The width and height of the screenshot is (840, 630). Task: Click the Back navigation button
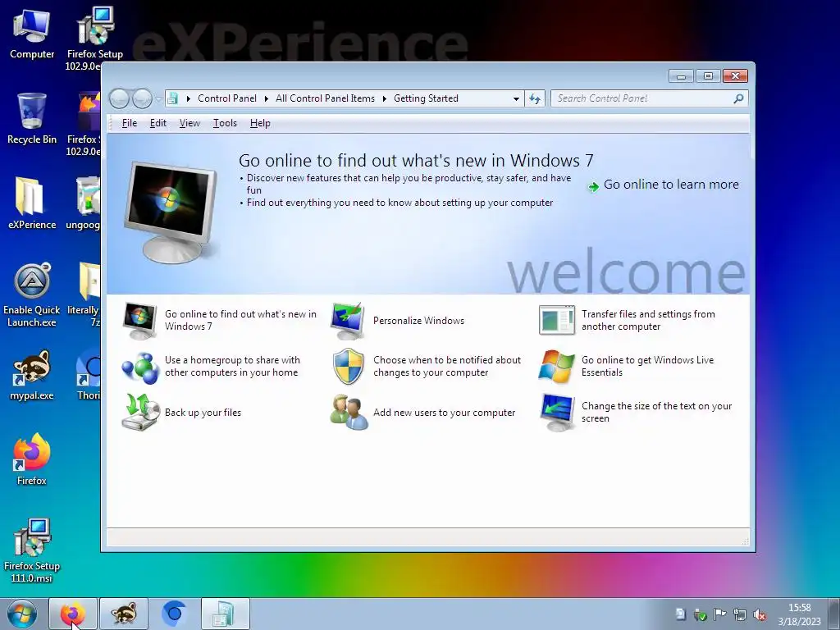(x=119, y=98)
